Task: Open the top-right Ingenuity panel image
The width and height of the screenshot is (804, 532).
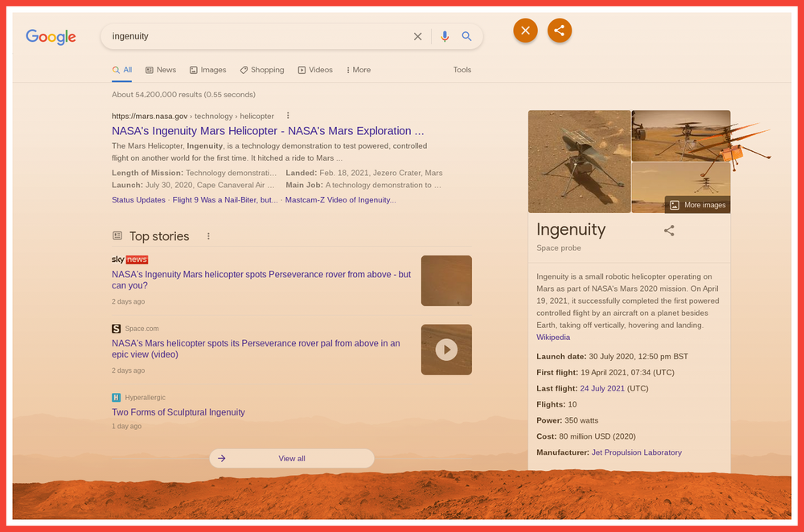Action: click(680, 136)
